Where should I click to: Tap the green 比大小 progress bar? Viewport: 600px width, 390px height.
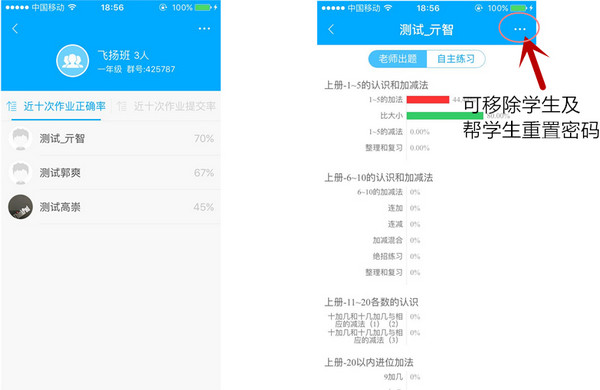(x=445, y=116)
